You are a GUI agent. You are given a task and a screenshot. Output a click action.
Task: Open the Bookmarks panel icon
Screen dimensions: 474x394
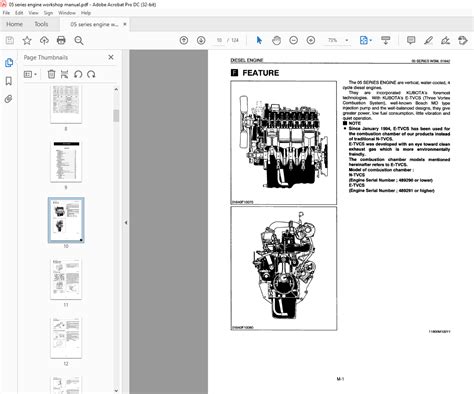coord(9,81)
